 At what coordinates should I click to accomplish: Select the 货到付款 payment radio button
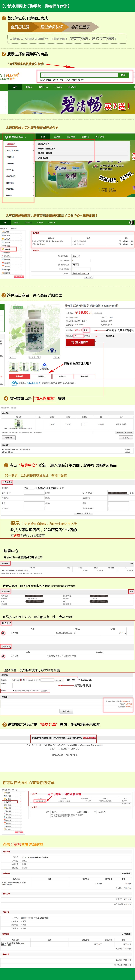(x=3, y=656)
